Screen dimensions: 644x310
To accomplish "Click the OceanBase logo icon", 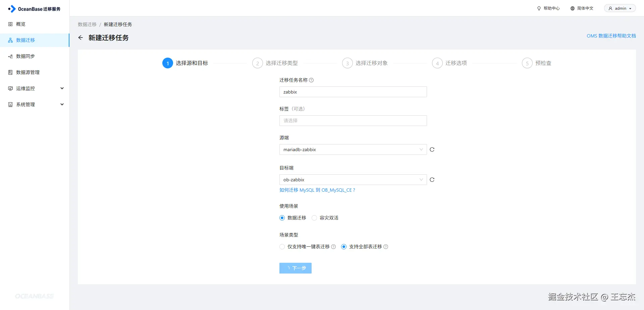I will pyautogui.click(x=12, y=9).
